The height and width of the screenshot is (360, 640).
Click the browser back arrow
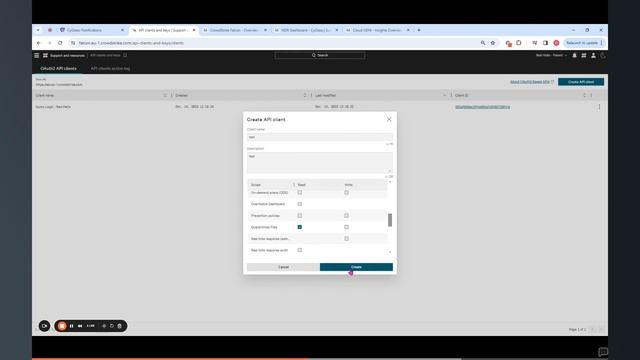pos(39,43)
